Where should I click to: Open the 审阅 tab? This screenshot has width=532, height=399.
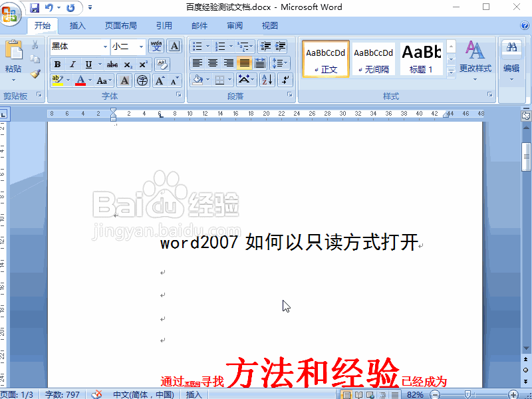click(x=235, y=26)
